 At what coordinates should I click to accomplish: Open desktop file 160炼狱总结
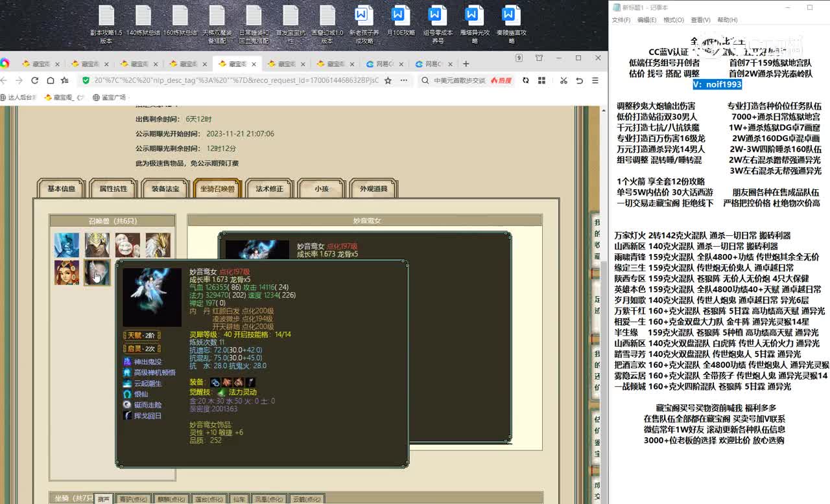180,22
